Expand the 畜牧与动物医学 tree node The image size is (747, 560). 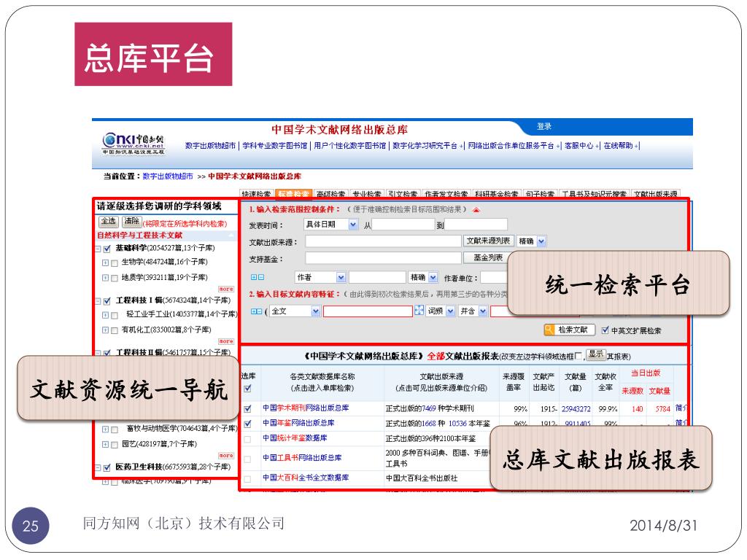(105, 429)
